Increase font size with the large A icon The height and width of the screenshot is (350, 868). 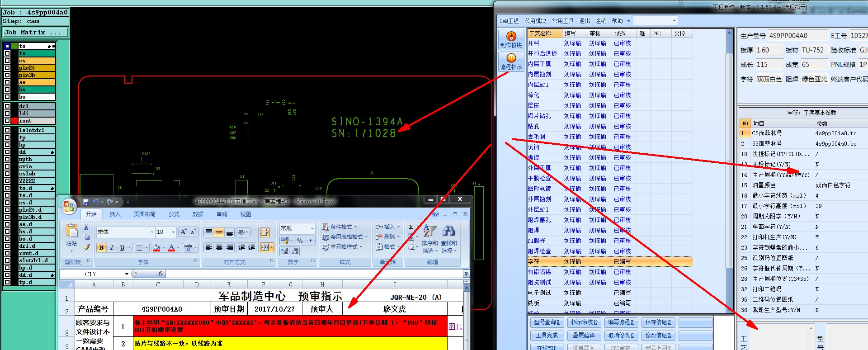pos(183,232)
